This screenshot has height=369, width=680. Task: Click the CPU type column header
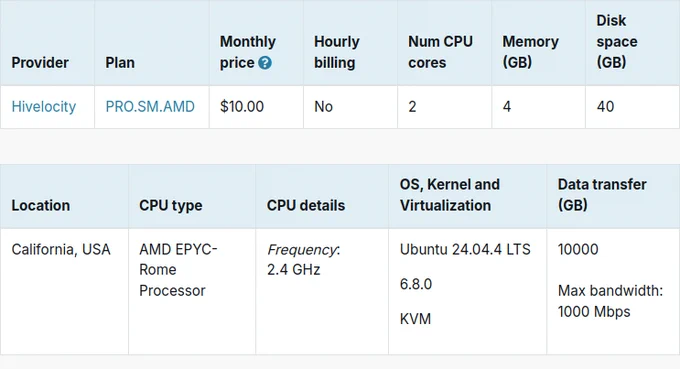(170, 205)
